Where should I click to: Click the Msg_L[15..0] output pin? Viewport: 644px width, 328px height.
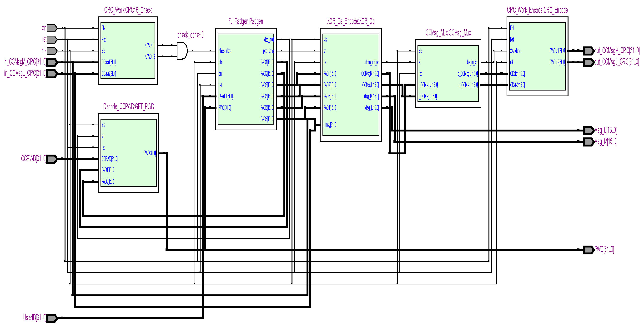pos(588,131)
